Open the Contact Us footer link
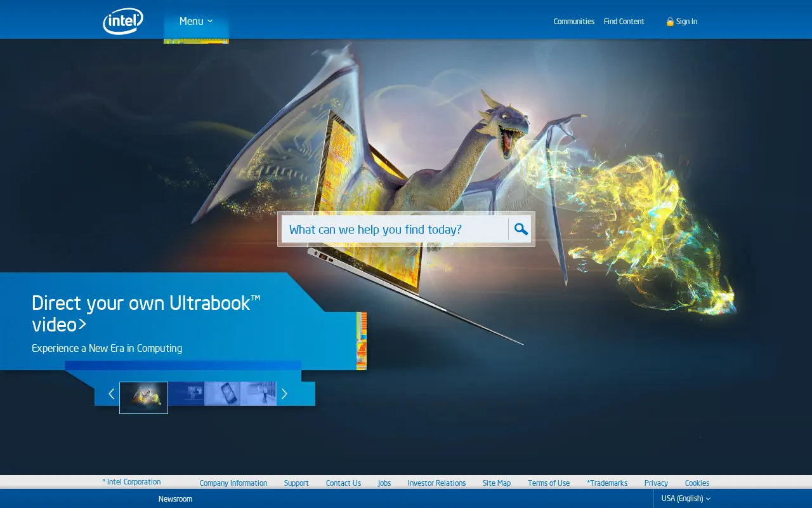The height and width of the screenshot is (508, 812). [343, 483]
